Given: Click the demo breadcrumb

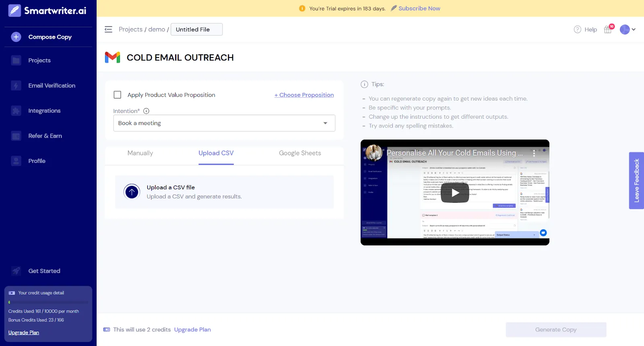Looking at the screenshot, I should [x=157, y=29].
